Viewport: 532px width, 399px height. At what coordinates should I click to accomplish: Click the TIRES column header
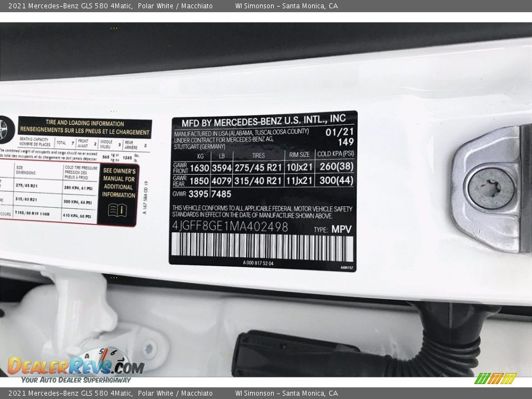tap(259, 155)
